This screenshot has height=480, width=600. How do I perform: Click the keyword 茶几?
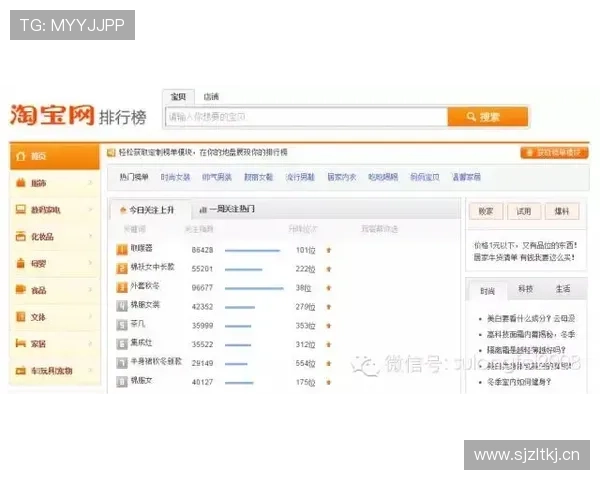point(138,323)
